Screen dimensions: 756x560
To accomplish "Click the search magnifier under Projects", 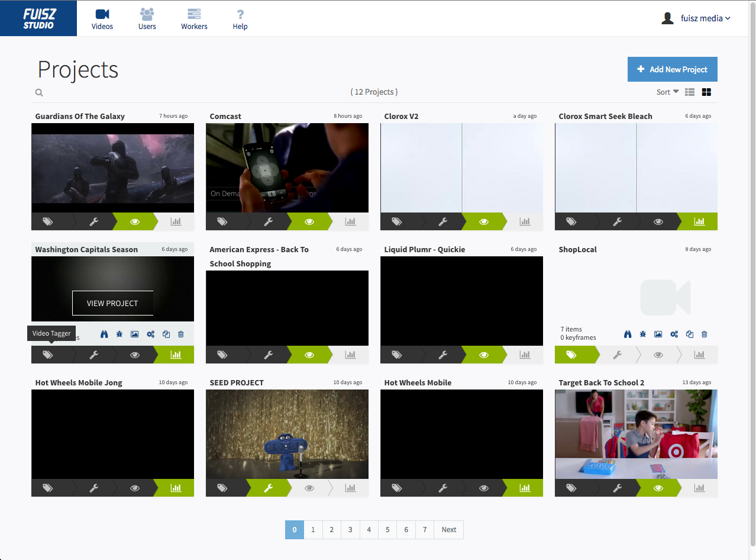I will [38, 92].
